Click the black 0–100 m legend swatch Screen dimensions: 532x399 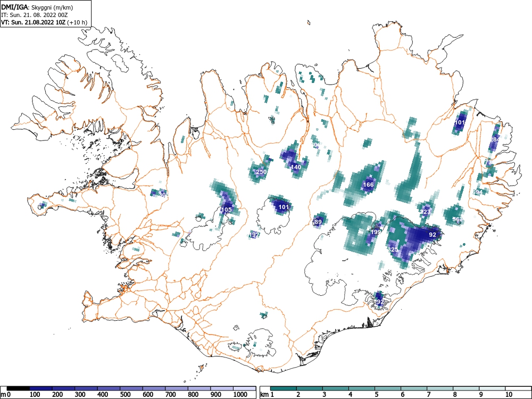pyautogui.click(x=18, y=388)
